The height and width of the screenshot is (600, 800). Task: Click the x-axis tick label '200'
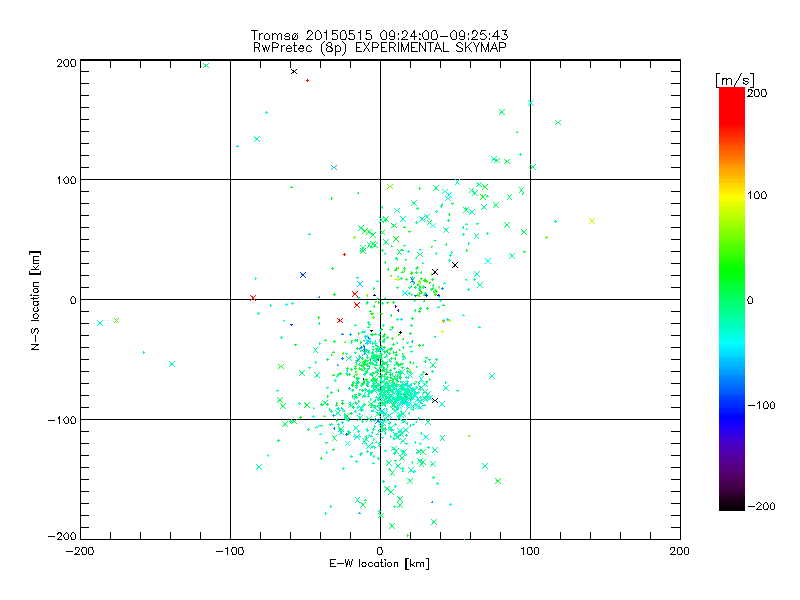pyautogui.click(x=680, y=551)
